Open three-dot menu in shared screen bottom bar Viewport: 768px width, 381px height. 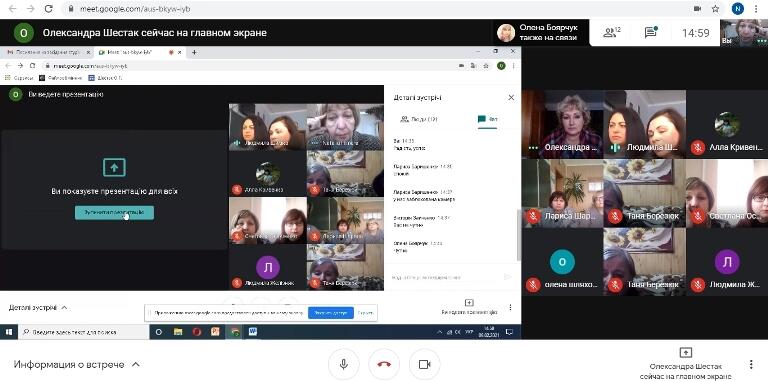(510, 308)
